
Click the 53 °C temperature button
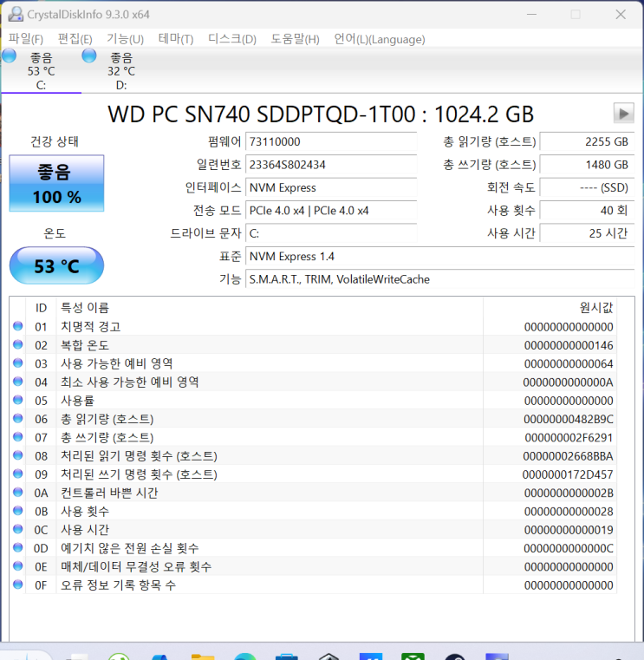[57, 265]
